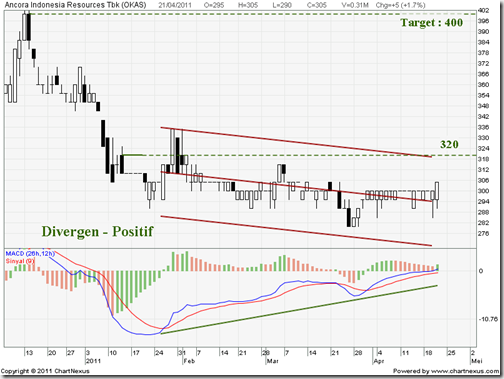Click price axis label "342"
The image size is (504, 379).
click(x=483, y=117)
